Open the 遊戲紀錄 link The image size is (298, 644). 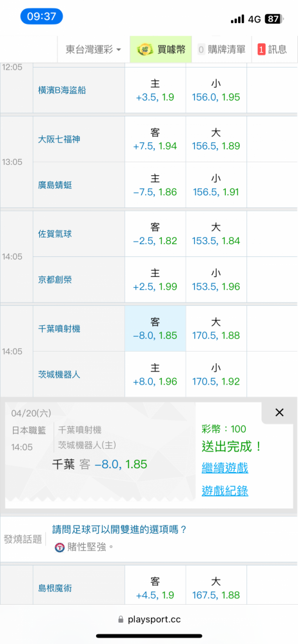point(224,490)
